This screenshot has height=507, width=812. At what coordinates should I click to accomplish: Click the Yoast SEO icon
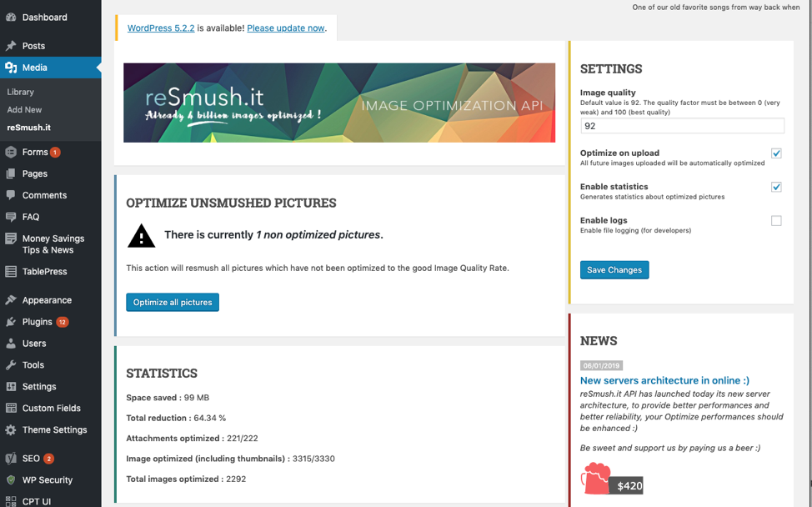(x=11, y=459)
